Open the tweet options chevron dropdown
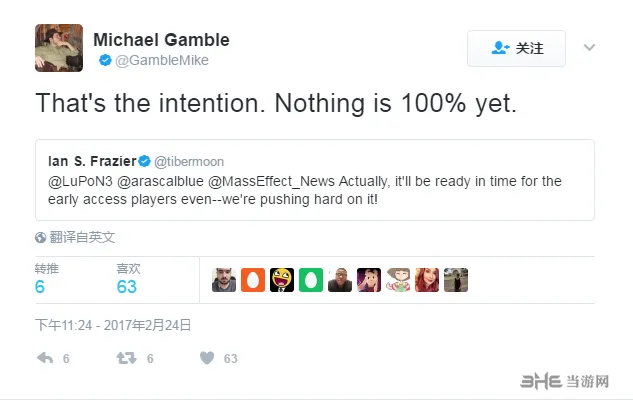This screenshot has height=400, width=633. tap(589, 48)
